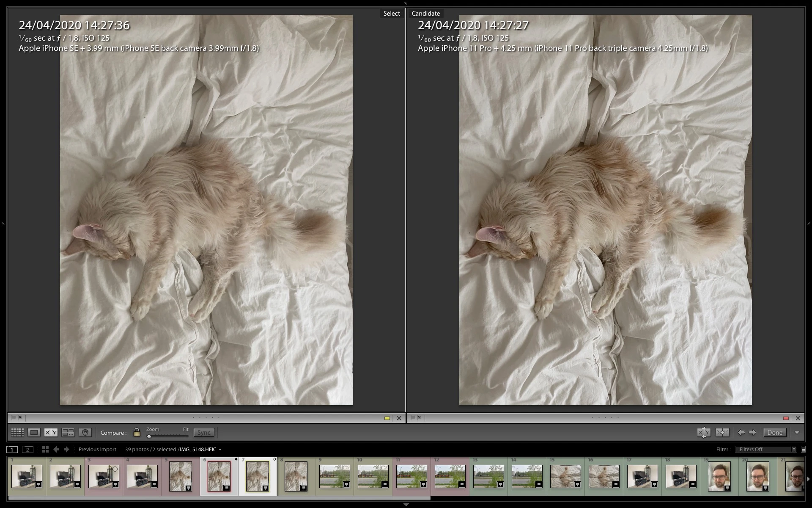The height and width of the screenshot is (508, 812).
Task: Flag the Select photo as pick
Action: point(13,417)
